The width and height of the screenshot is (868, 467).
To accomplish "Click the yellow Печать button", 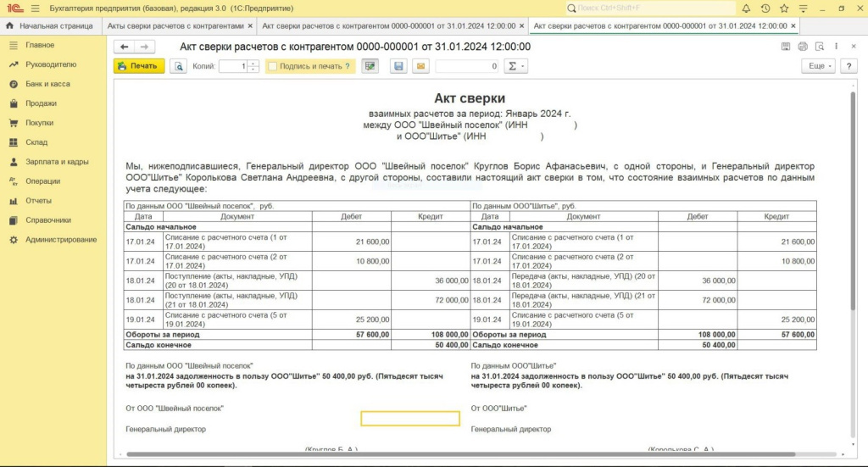I will point(139,66).
